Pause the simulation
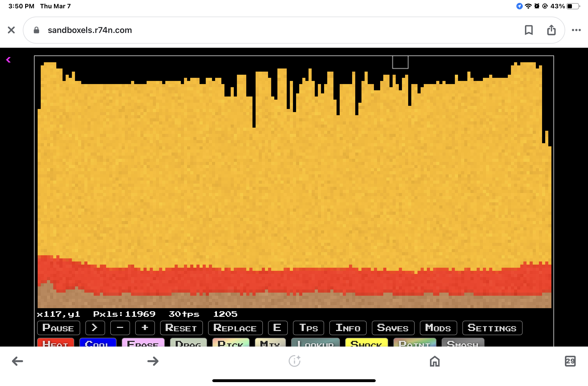588x386 pixels. (58, 328)
